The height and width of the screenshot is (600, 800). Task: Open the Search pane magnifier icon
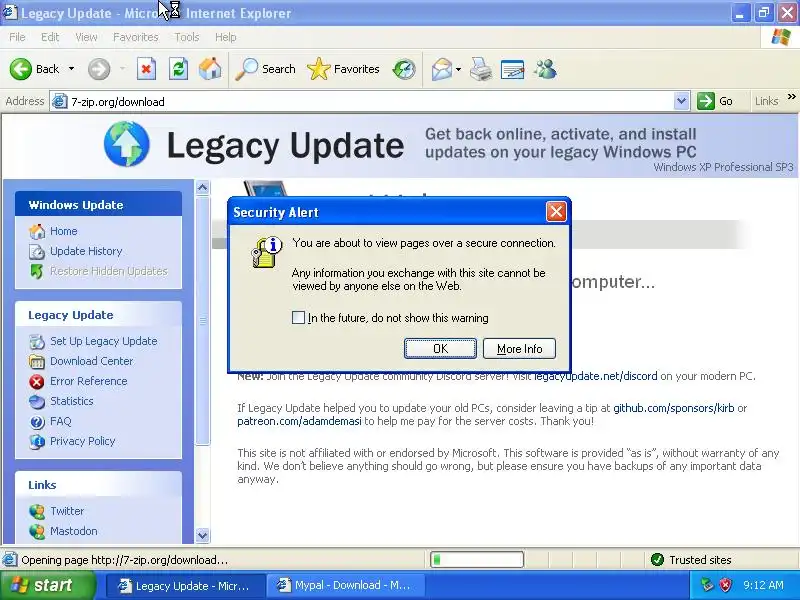[246, 69]
